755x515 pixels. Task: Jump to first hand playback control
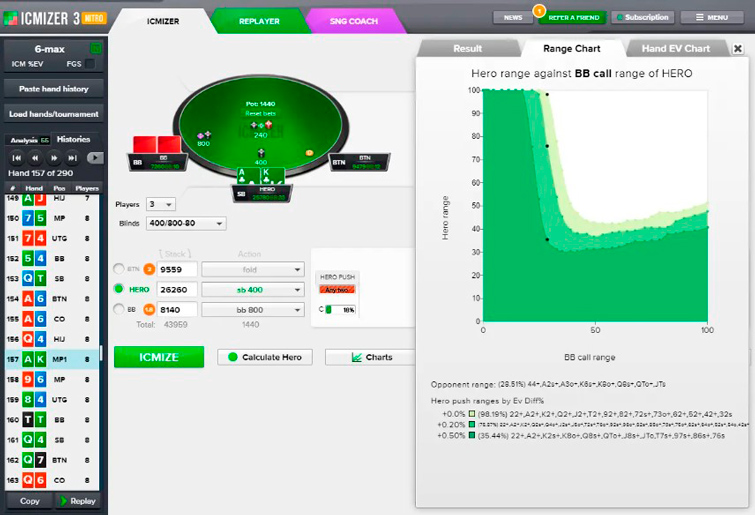pyautogui.click(x=16, y=158)
